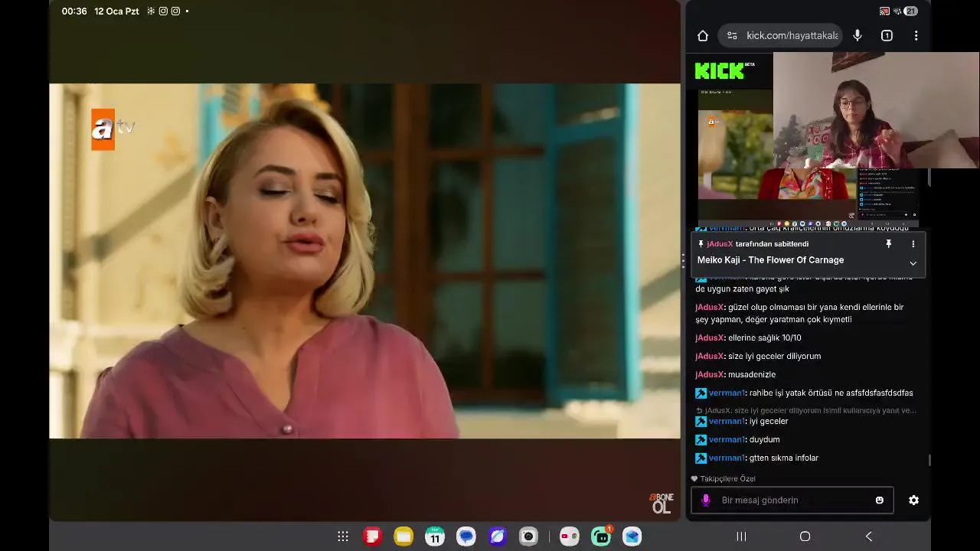Click the Kick logo
The image size is (980, 551).
(x=724, y=70)
